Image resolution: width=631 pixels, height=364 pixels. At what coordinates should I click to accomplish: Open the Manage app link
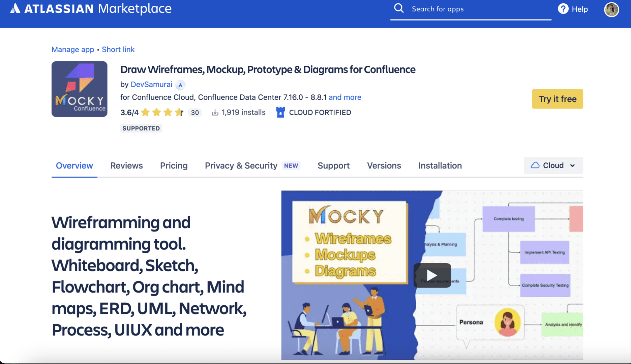pyautogui.click(x=72, y=50)
